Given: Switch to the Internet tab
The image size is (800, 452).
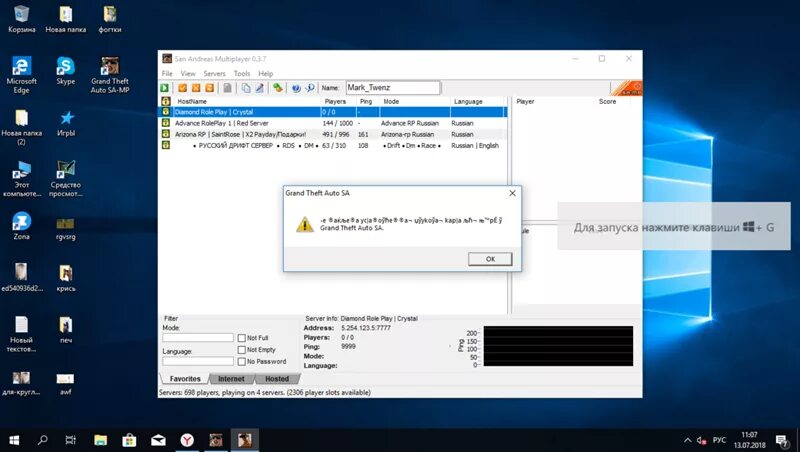Looking at the screenshot, I should [231, 379].
